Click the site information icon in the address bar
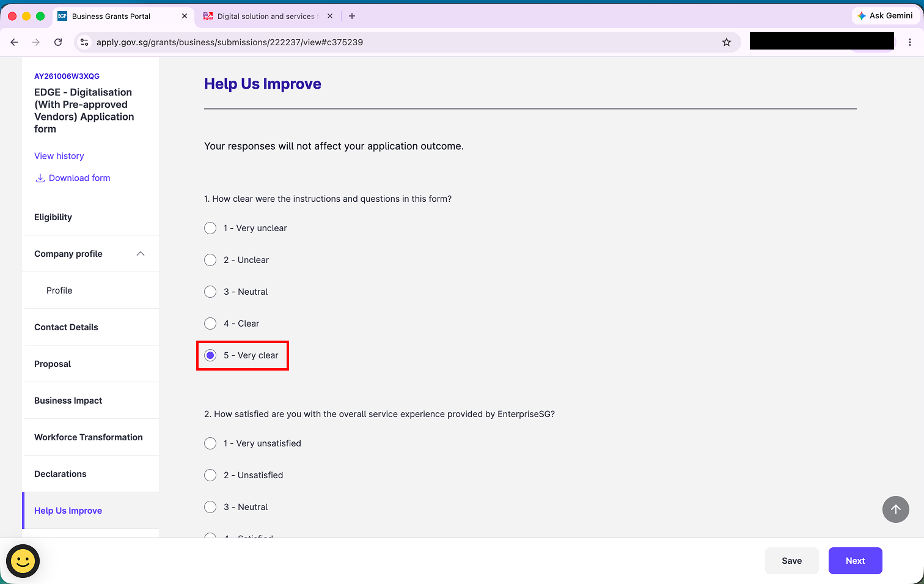 point(84,42)
